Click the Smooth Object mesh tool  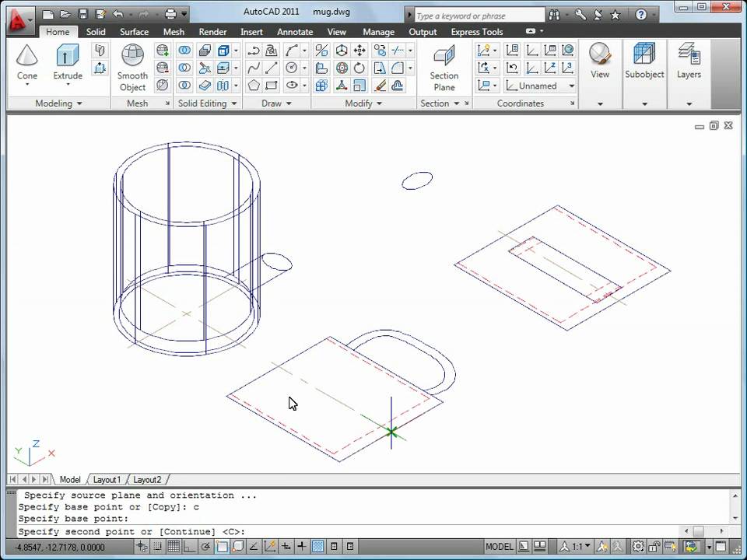132,68
